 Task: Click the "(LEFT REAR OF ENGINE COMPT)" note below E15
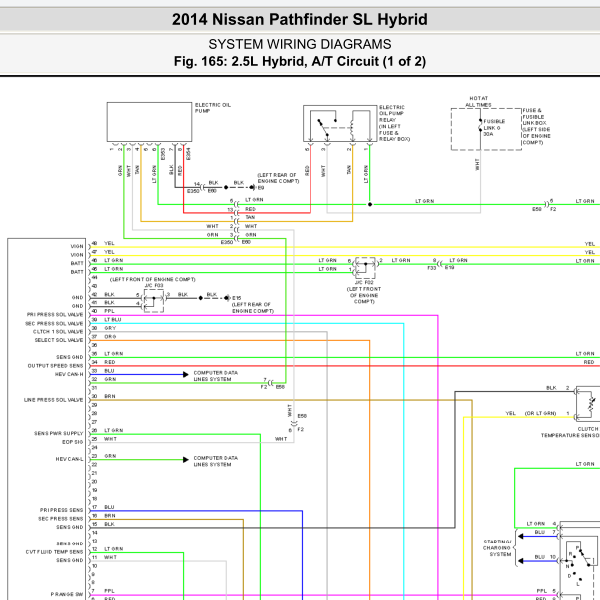tap(253, 308)
